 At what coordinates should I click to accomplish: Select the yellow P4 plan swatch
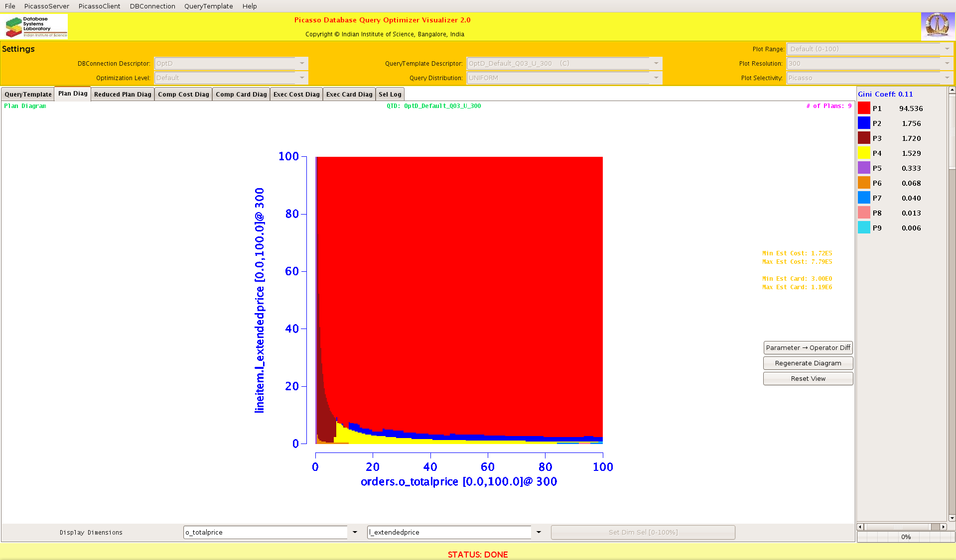click(864, 153)
